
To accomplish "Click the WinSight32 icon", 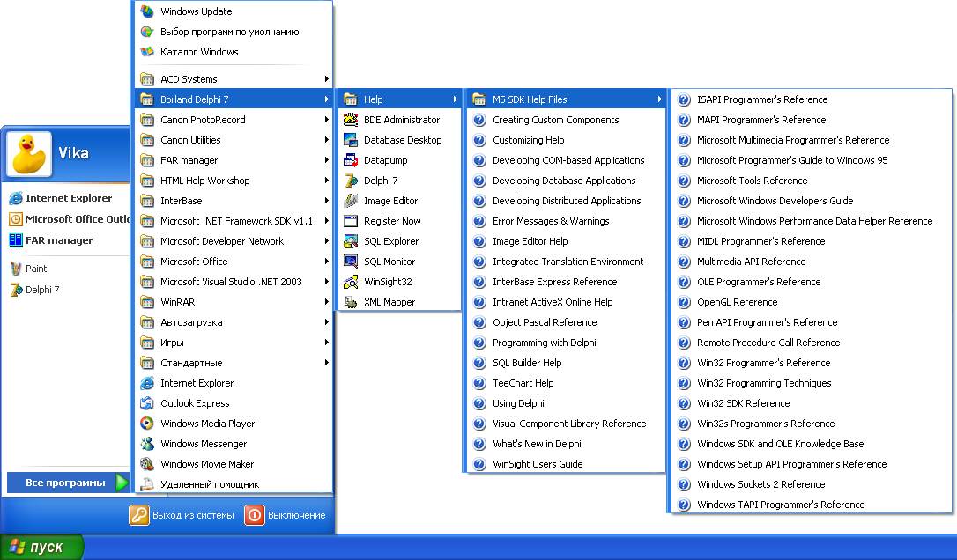I will point(351,282).
